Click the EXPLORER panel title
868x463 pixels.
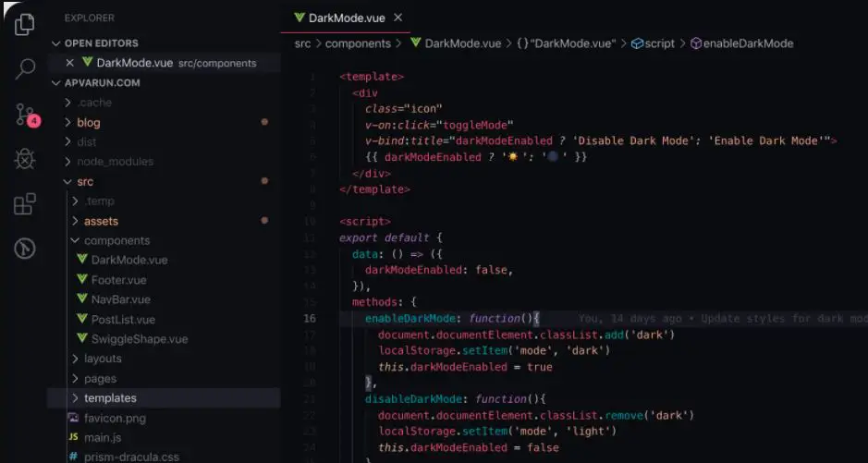tap(90, 18)
